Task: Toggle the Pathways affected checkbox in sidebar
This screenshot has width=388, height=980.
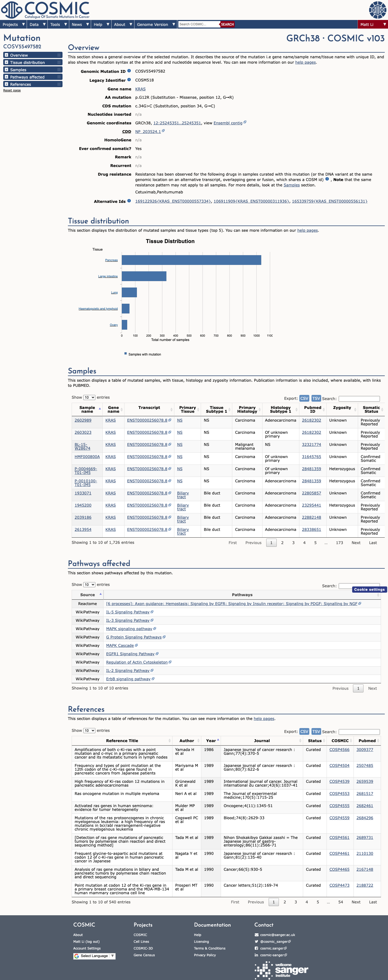Action: tap(6, 77)
